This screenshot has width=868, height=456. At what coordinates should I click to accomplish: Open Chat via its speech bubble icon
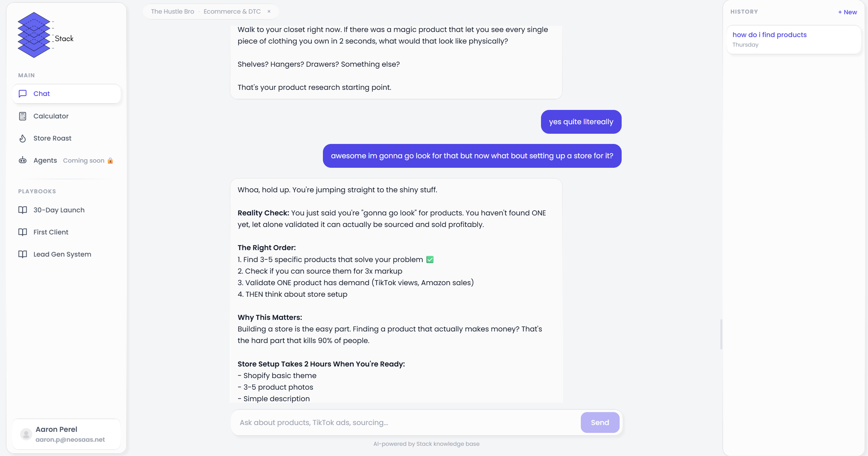(x=23, y=94)
